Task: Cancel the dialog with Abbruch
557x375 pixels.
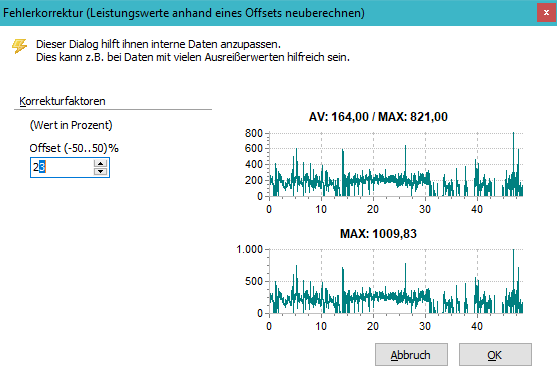Action: pos(411,355)
